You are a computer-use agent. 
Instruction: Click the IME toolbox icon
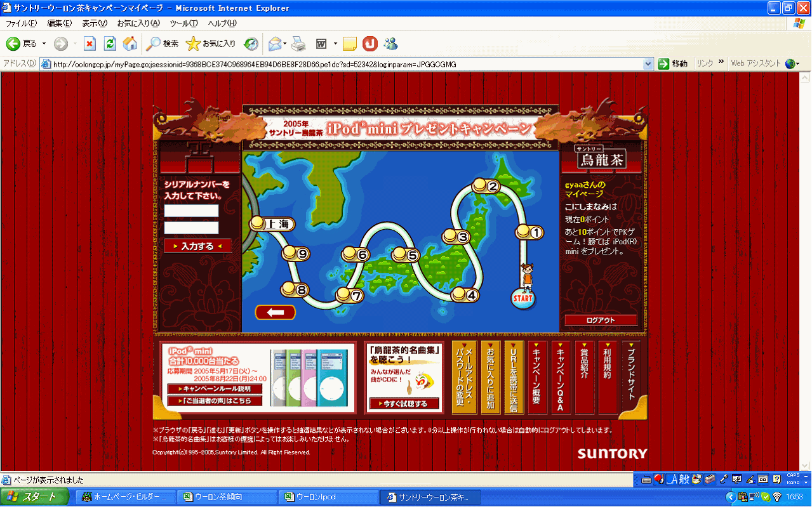coord(710,478)
